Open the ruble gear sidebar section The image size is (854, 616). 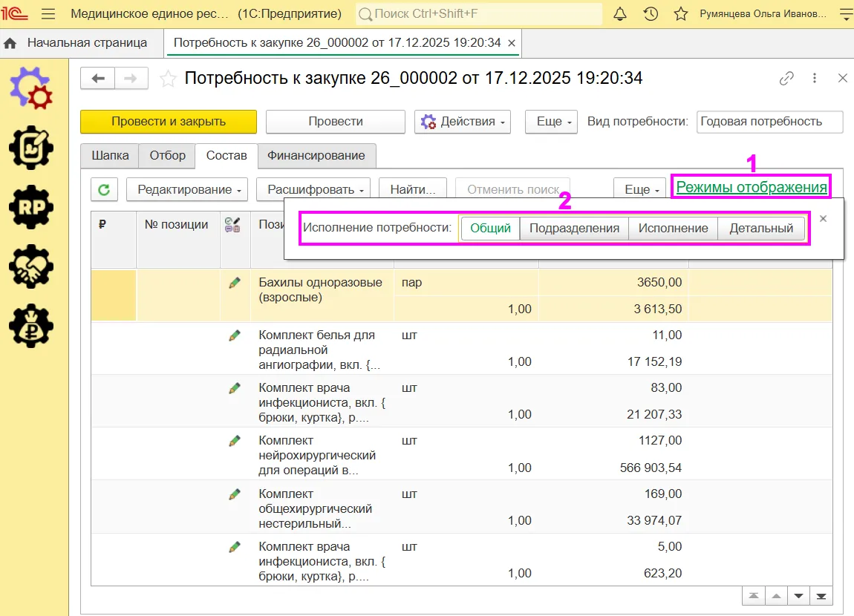tap(31, 326)
